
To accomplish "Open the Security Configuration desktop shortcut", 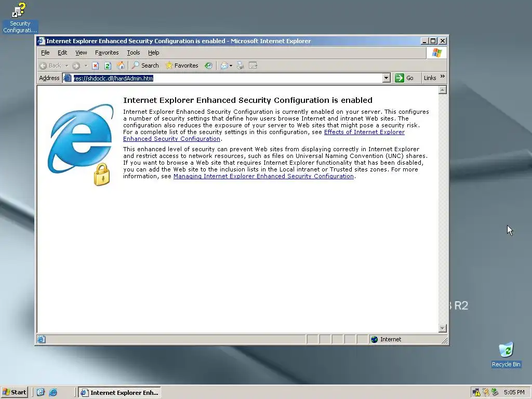I will [x=19, y=18].
